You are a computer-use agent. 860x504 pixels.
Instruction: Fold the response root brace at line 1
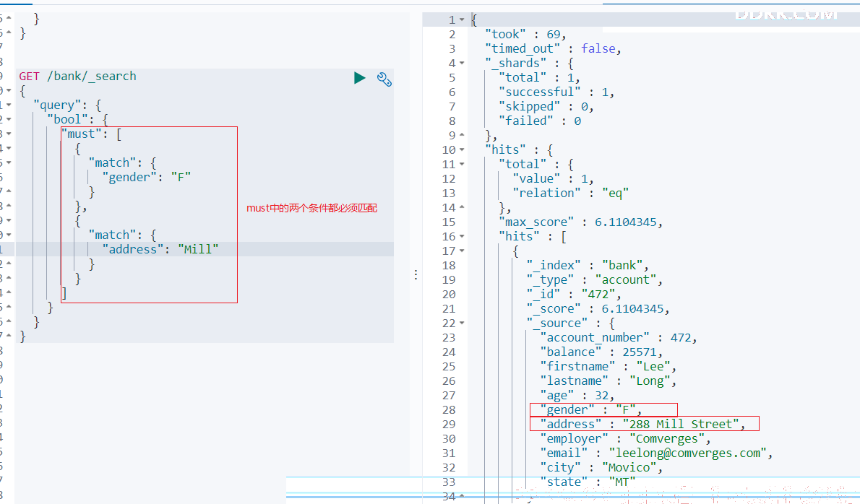[462, 19]
